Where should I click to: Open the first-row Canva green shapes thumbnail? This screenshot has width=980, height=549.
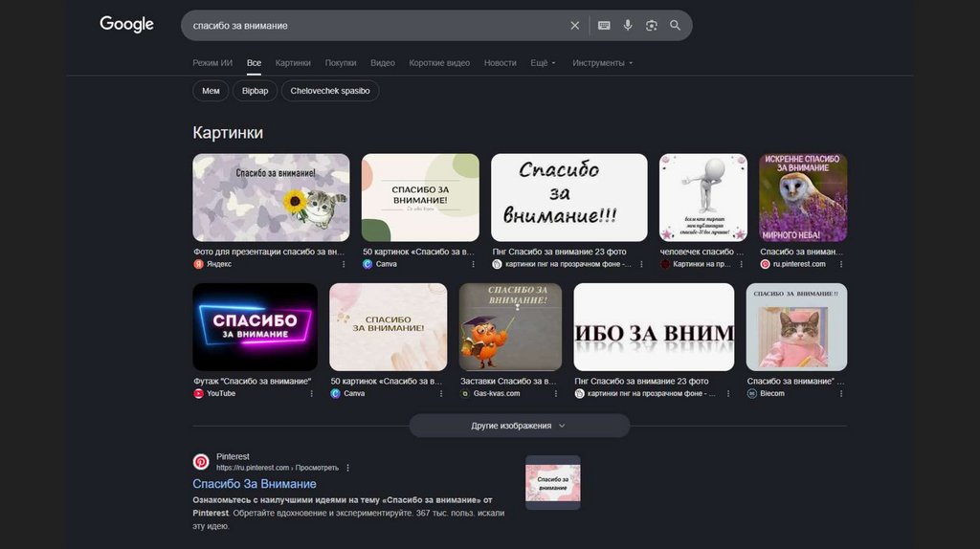421,197
